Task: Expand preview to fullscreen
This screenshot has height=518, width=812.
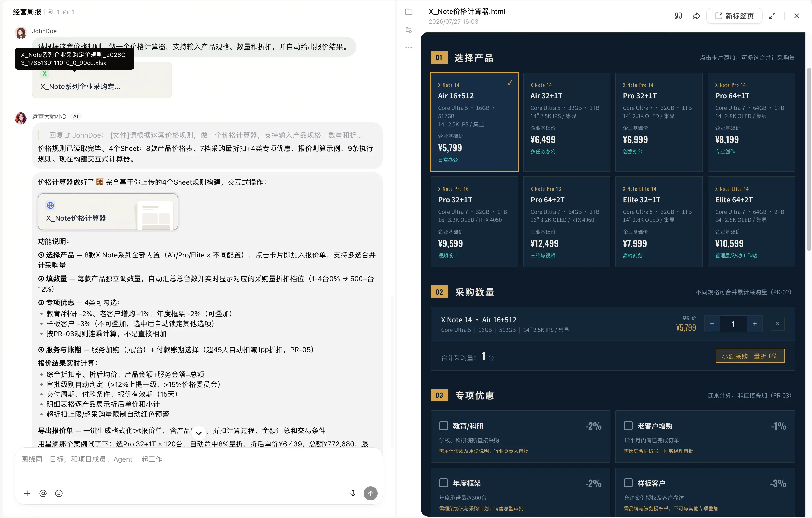Action: click(x=772, y=16)
